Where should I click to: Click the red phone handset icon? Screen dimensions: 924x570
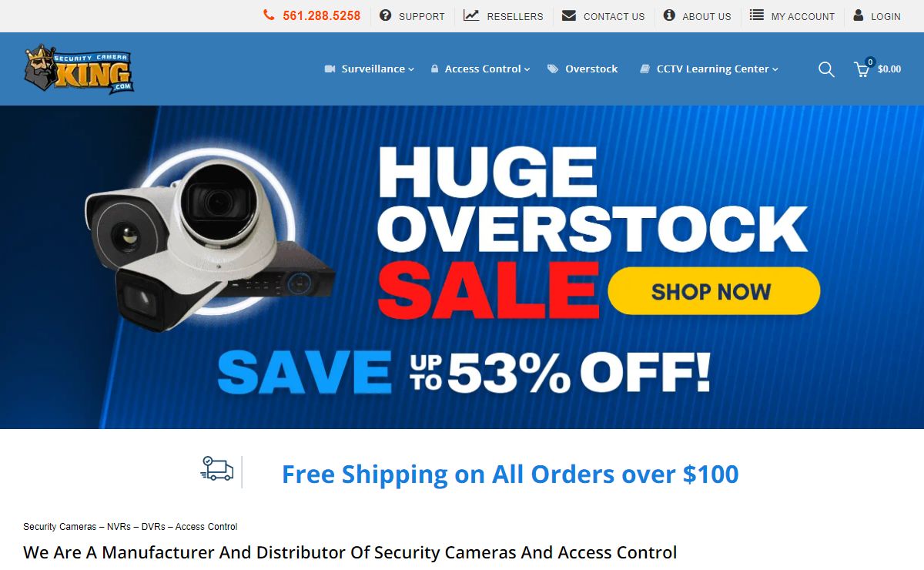(269, 15)
